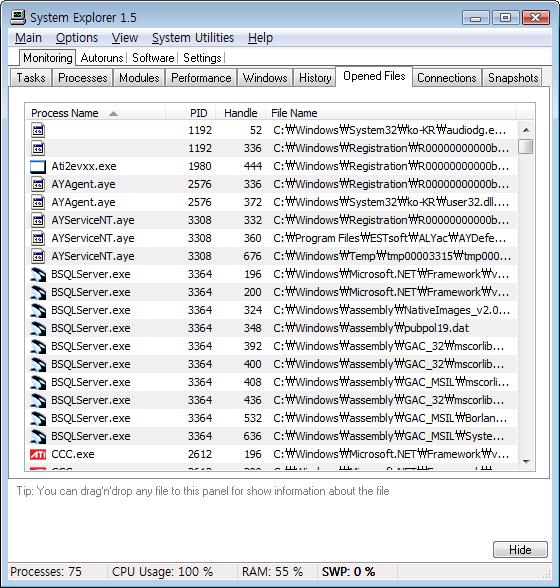Open the History tab
The image size is (560, 588).
(x=315, y=78)
